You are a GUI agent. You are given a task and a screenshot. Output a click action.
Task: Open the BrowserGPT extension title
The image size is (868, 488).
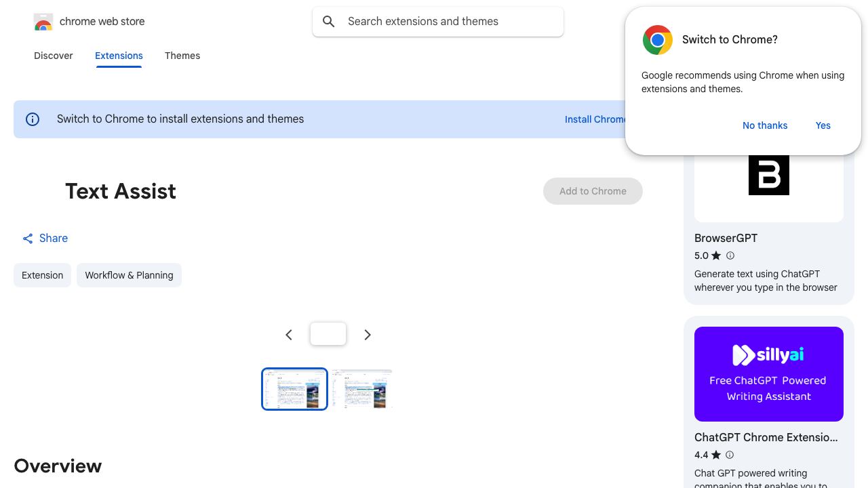pyautogui.click(x=726, y=239)
